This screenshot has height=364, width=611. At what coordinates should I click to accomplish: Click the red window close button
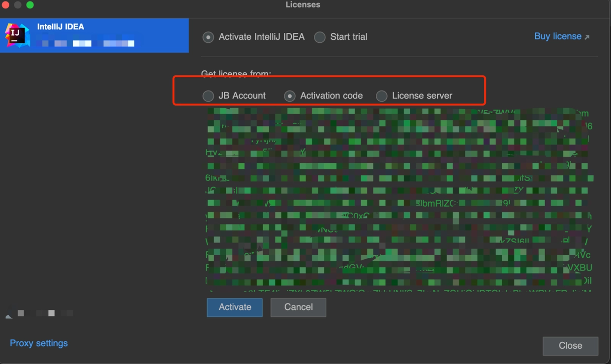tap(5, 5)
